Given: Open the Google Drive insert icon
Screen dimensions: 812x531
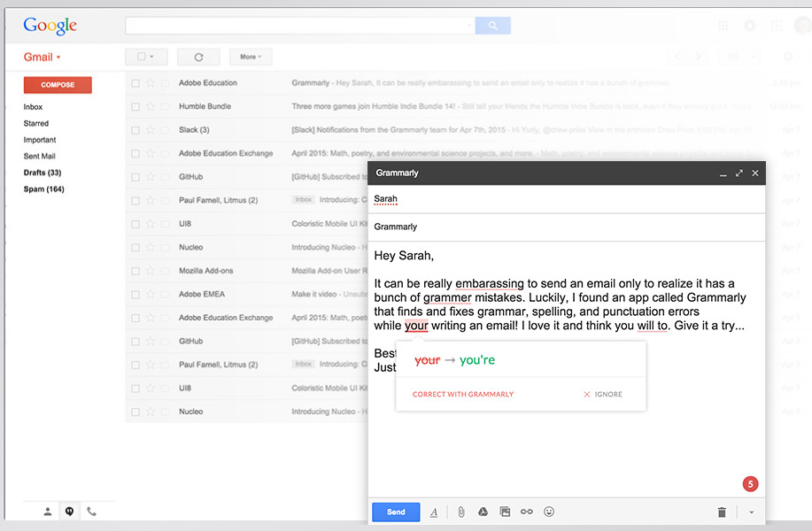Looking at the screenshot, I should 483,512.
